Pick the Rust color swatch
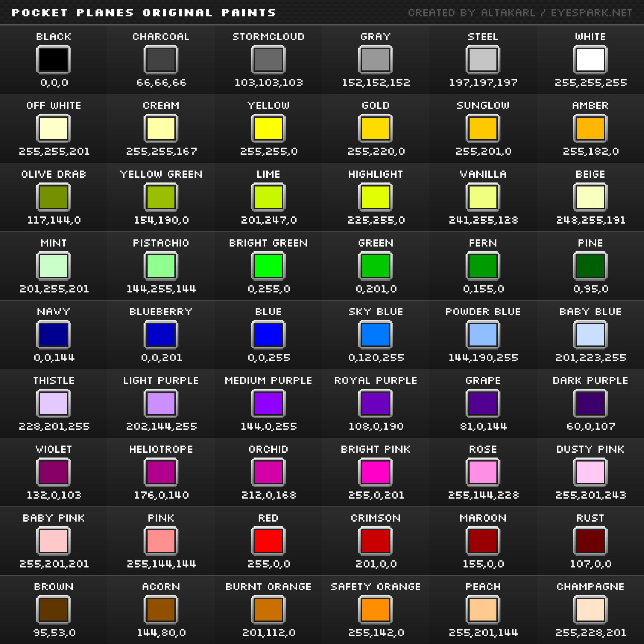The width and height of the screenshot is (644, 644). (x=590, y=542)
